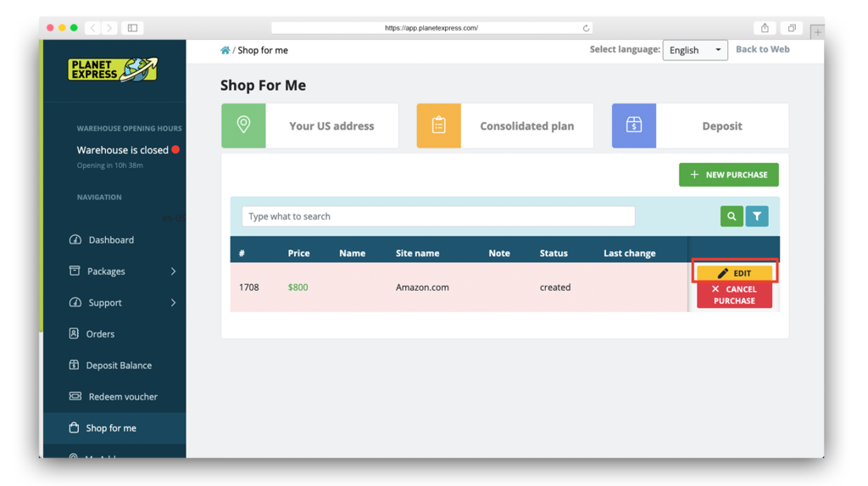
Task: Click the orange clipboard plan icon
Action: 438,126
